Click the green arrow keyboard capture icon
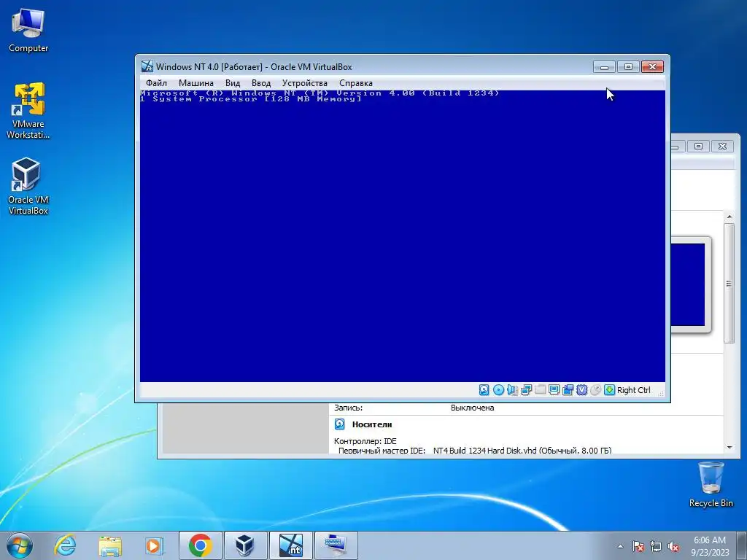The height and width of the screenshot is (560, 747). (609, 390)
